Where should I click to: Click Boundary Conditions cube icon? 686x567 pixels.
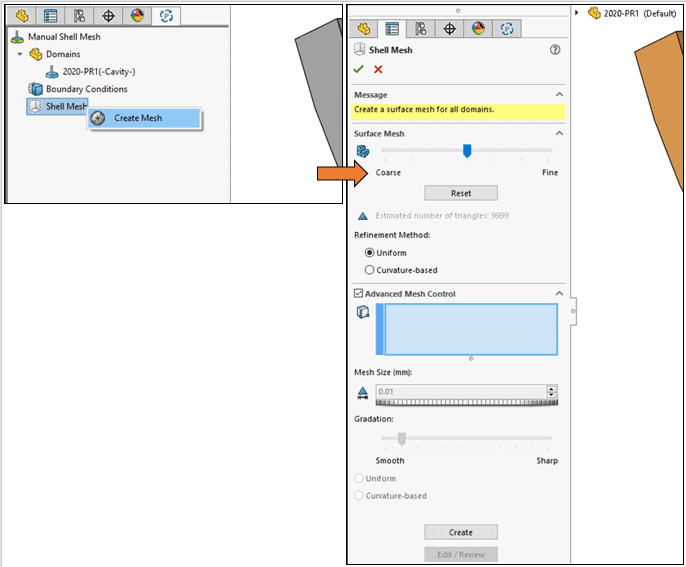(35, 89)
